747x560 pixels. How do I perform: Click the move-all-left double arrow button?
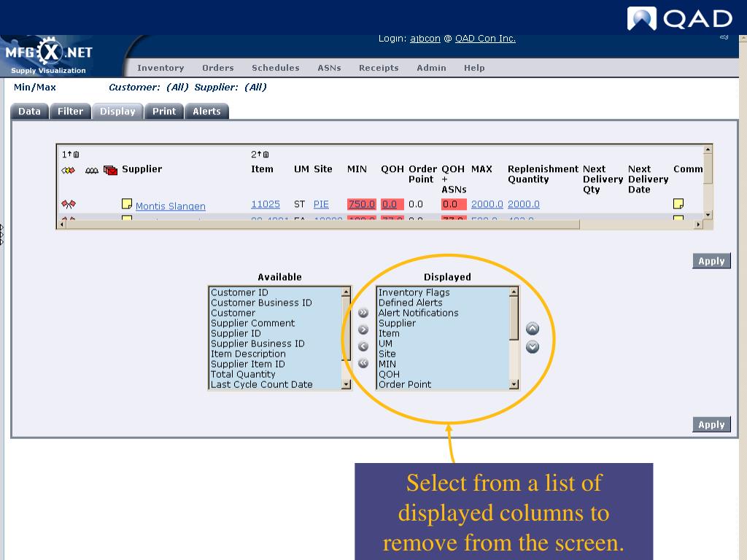click(x=363, y=363)
